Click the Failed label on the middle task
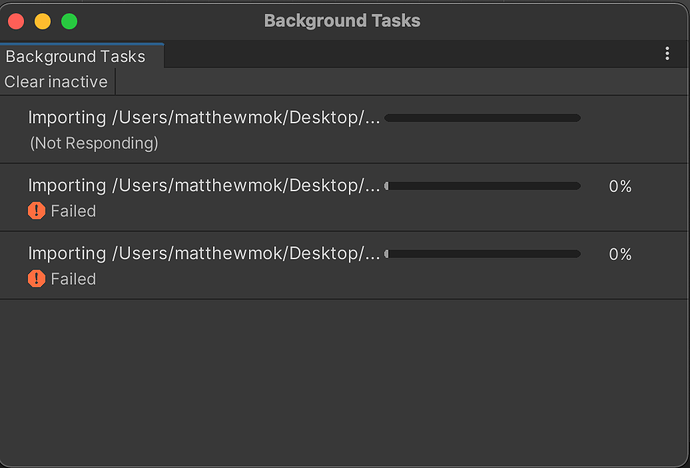 [x=73, y=211]
